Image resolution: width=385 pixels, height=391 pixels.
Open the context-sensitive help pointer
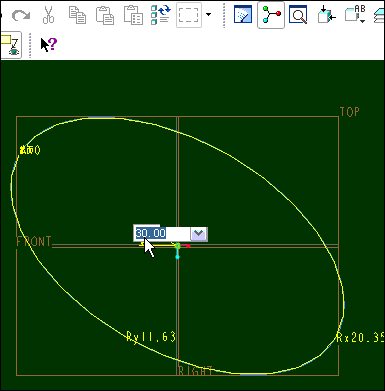(49, 44)
